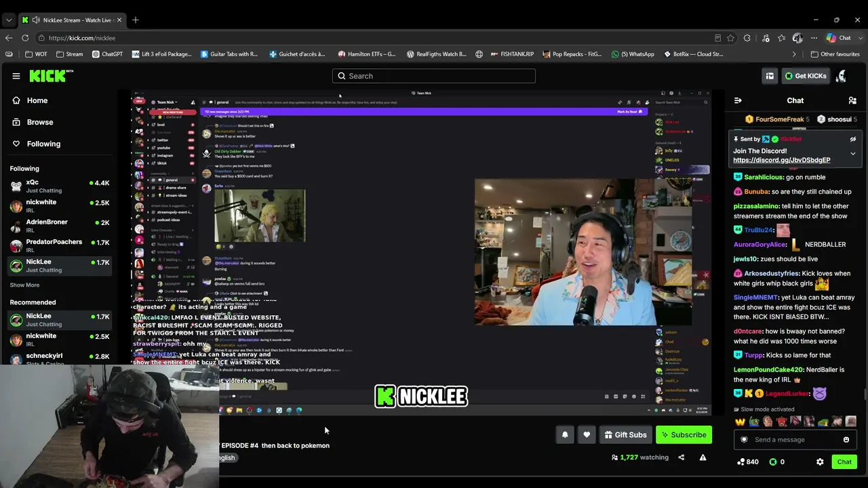Open schneckyirl in the Recommended list
This screenshot has width=868, height=488.
pyautogui.click(x=60, y=359)
